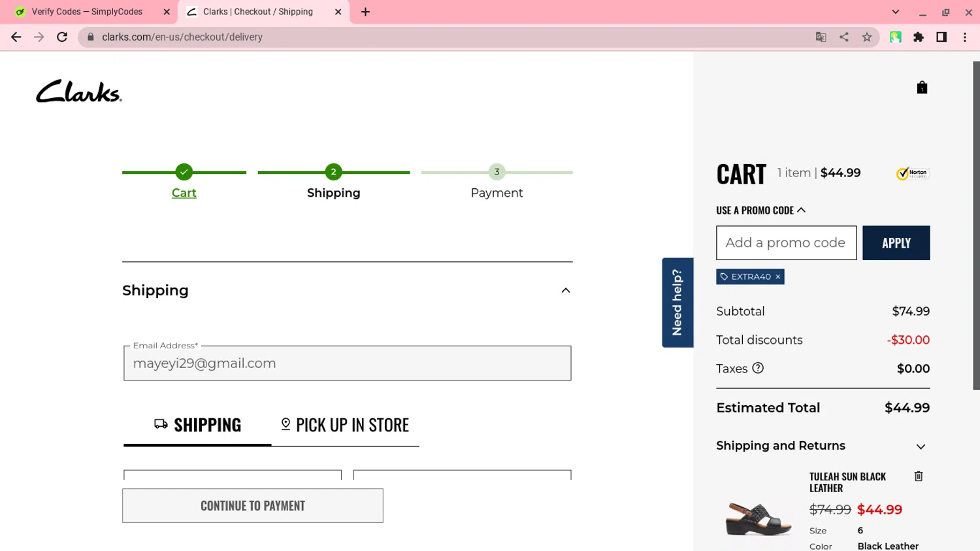
Task: Click the site lock icon
Action: tap(91, 37)
